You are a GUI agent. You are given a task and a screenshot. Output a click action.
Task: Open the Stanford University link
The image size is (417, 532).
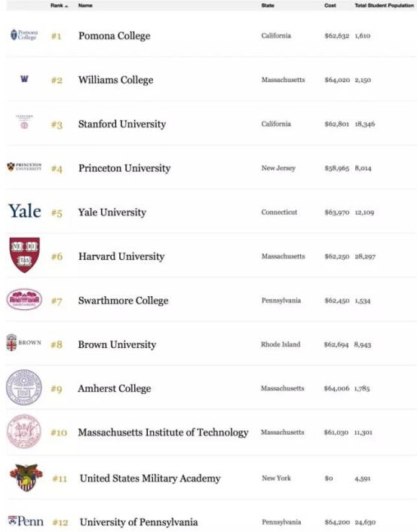[122, 124]
